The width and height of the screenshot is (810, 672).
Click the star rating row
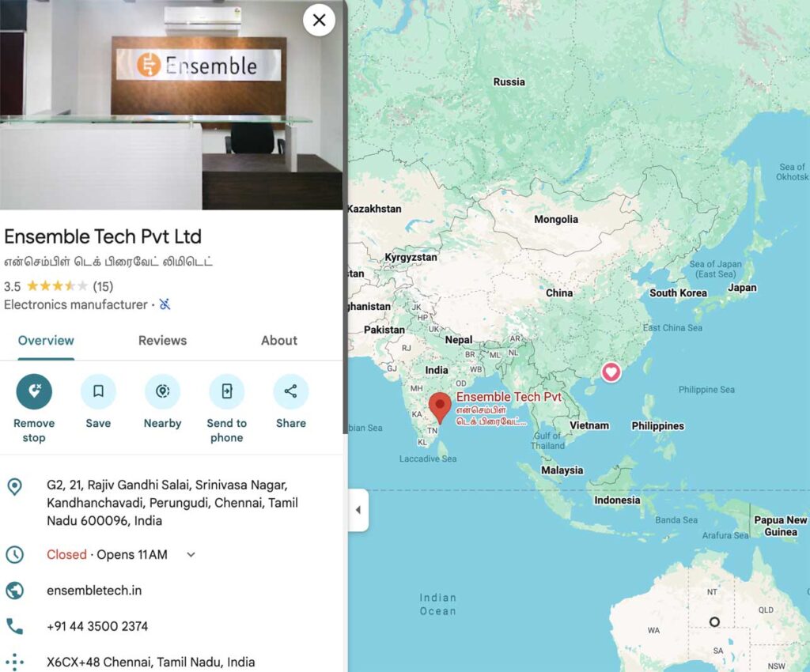[x=57, y=286]
